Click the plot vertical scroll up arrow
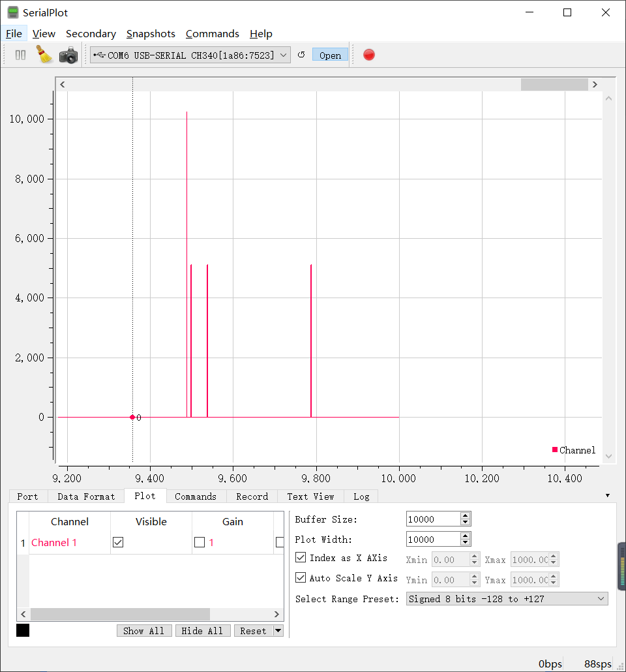626x672 pixels. 609,99
